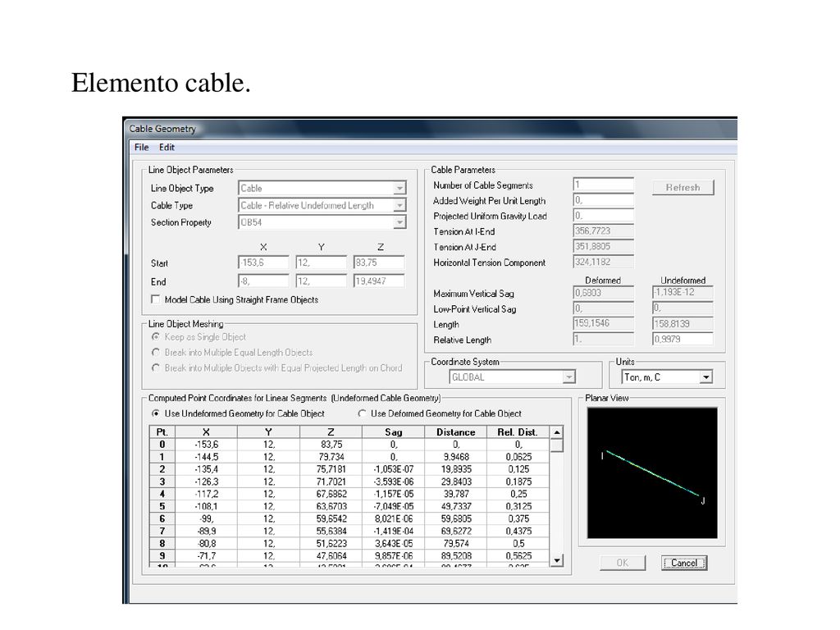Image resolution: width=840 pixels, height=630 pixels.
Task: Open the Units dropdown
Action: tap(706, 377)
